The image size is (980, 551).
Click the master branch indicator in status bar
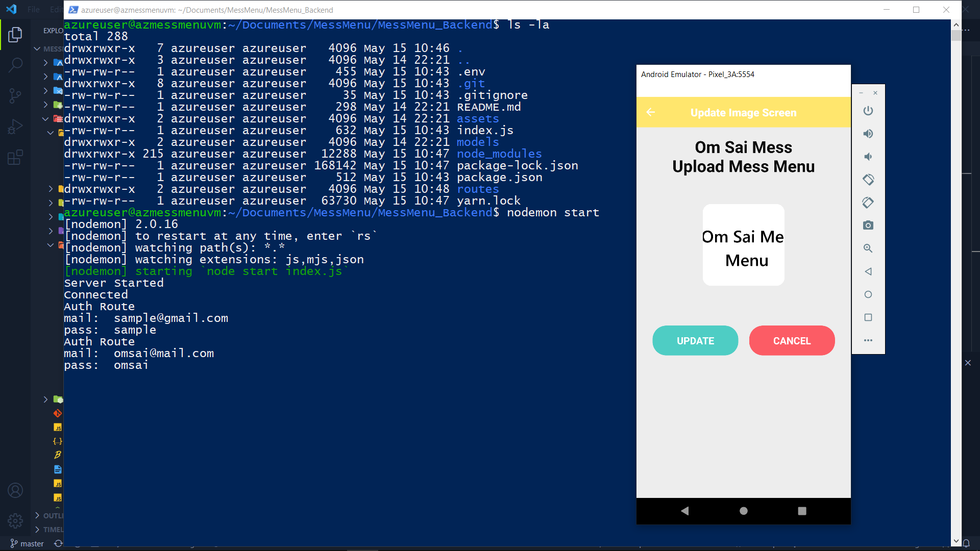pos(27,543)
